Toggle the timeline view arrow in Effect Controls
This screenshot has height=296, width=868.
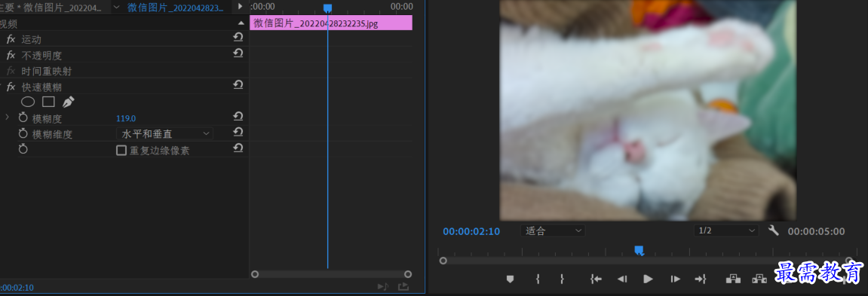(x=241, y=7)
